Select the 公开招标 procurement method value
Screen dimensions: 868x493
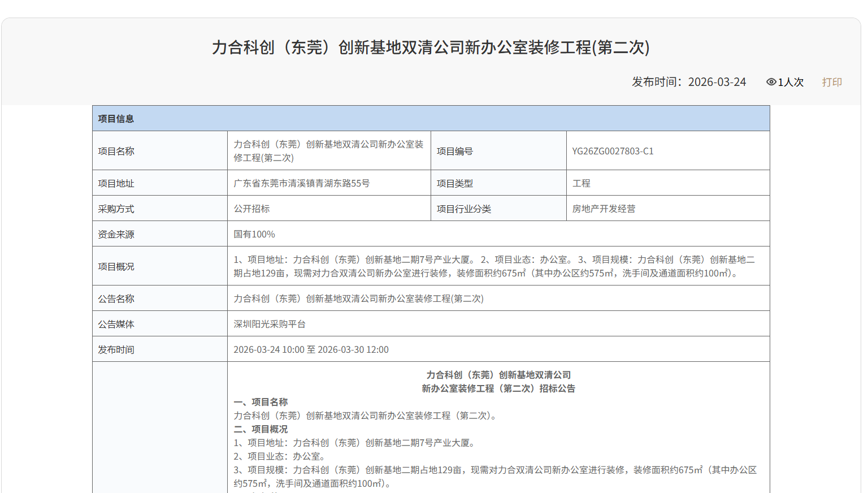click(x=252, y=209)
